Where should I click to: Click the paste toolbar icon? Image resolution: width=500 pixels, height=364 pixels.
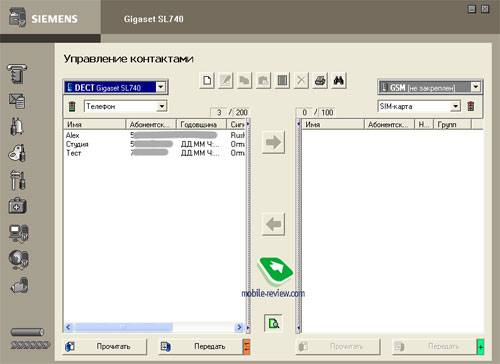pyautogui.click(x=263, y=81)
